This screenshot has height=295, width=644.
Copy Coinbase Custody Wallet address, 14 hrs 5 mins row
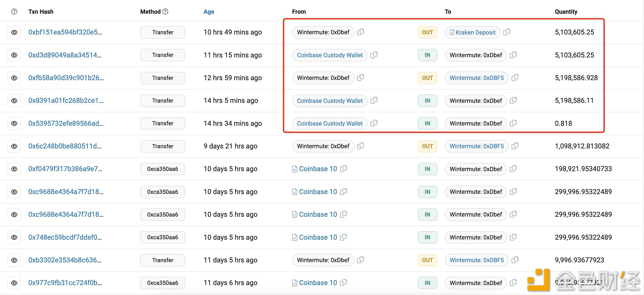click(374, 100)
